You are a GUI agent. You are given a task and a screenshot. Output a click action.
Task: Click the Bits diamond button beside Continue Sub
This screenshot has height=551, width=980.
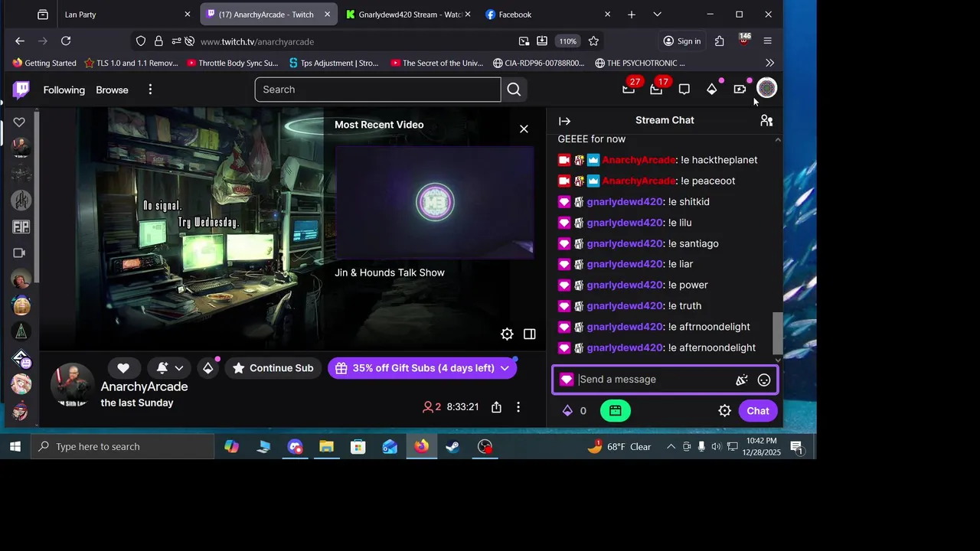(x=208, y=368)
